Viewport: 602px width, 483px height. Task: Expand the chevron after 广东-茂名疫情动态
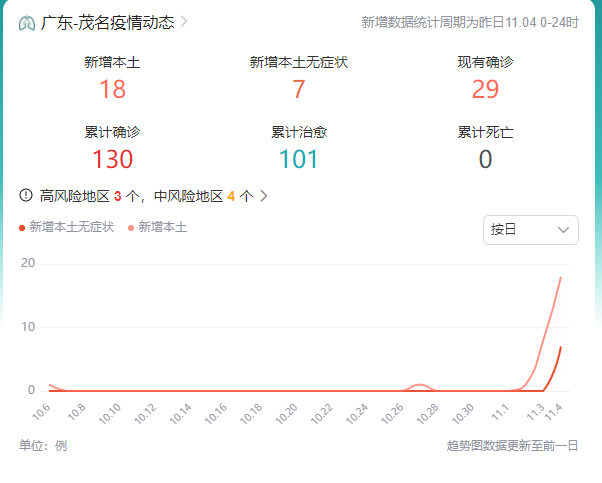pyautogui.click(x=184, y=22)
